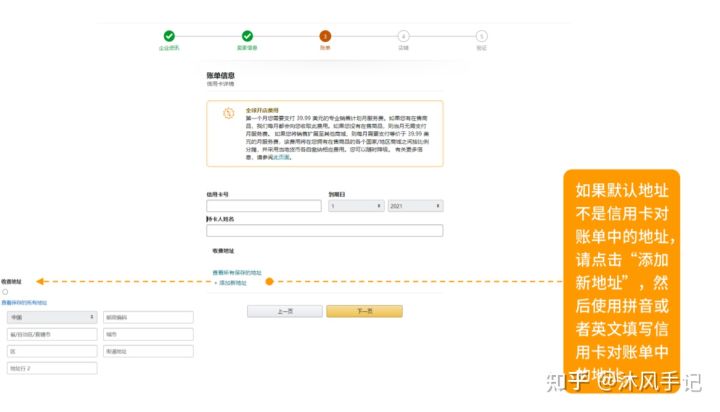This screenshot has height=412, width=720.
Task: Click the first completed green check step
Action: (169, 36)
